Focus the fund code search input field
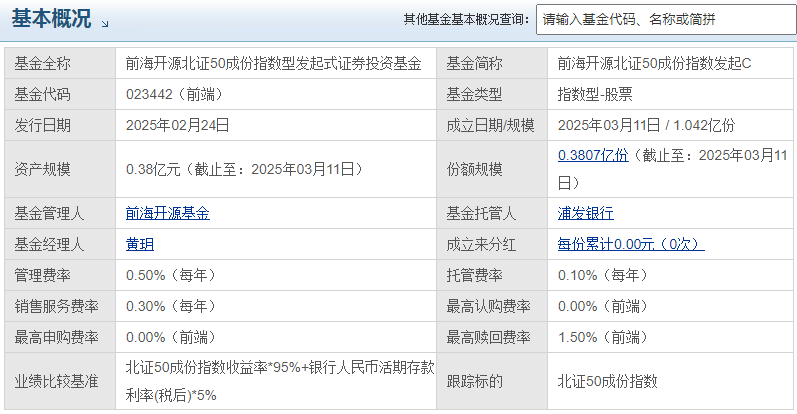The width and height of the screenshot is (797, 414). click(x=666, y=20)
